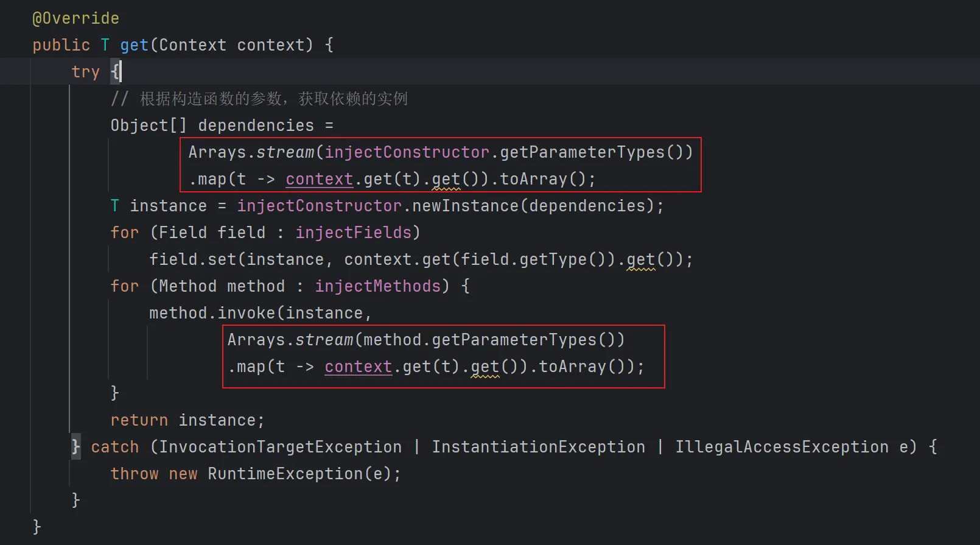Click RuntimeException in the throw statement
The width and height of the screenshot is (980, 545).
click(x=285, y=474)
